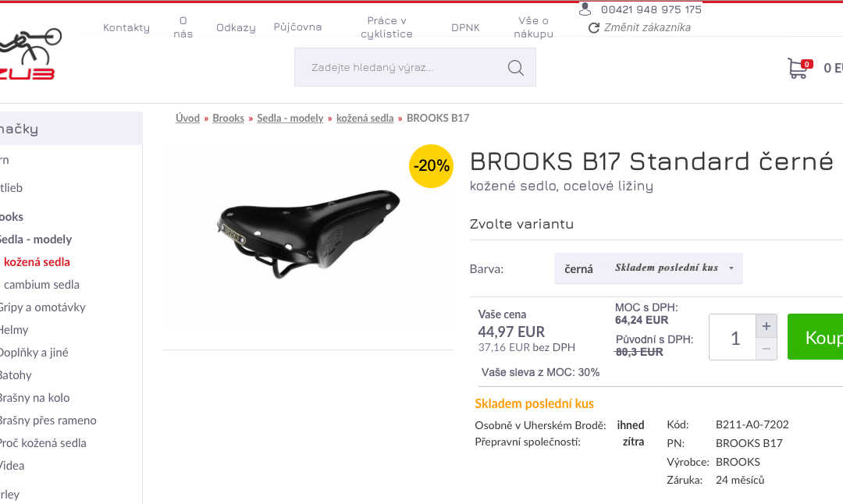Screen dimensions: 843x504
Task: Go to the DPNK page
Action: (x=465, y=27)
